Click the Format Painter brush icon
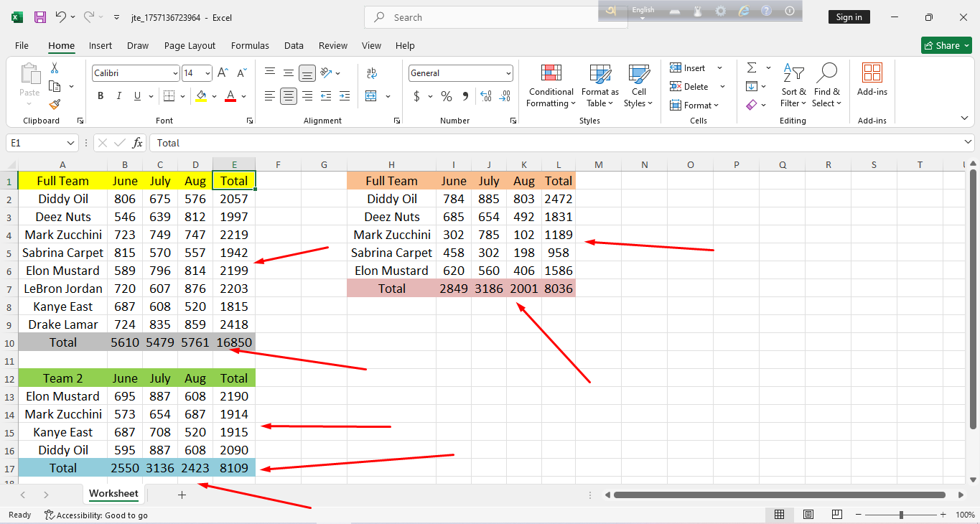Screen dimensions: 980x524 [x=55, y=105]
